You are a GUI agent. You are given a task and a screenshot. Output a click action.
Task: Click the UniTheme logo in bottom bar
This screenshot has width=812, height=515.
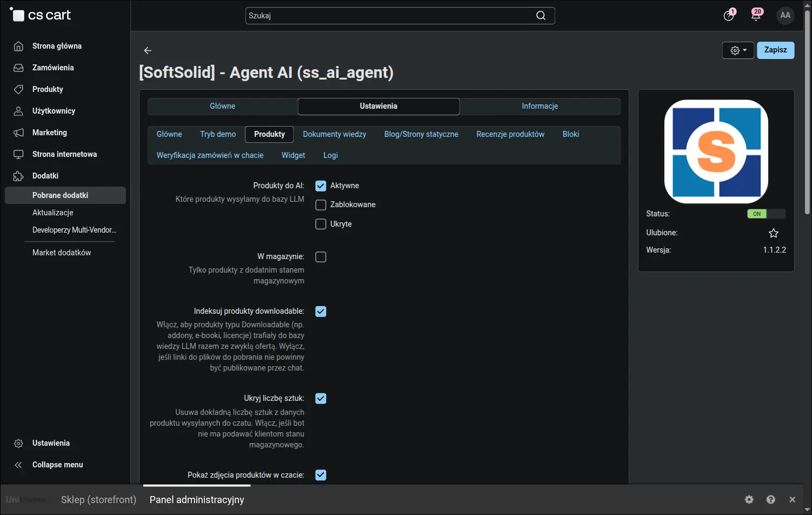click(25, 499)
